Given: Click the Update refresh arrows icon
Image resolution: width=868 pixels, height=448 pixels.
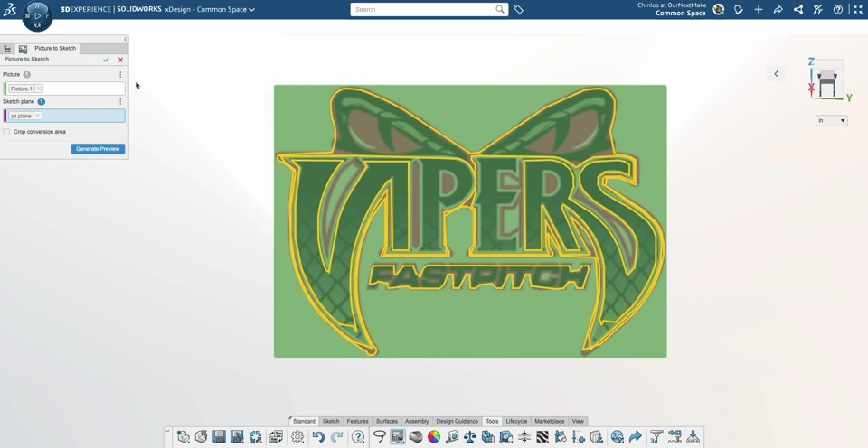Looking at the screenshot, I should click(x=255, y=437).
